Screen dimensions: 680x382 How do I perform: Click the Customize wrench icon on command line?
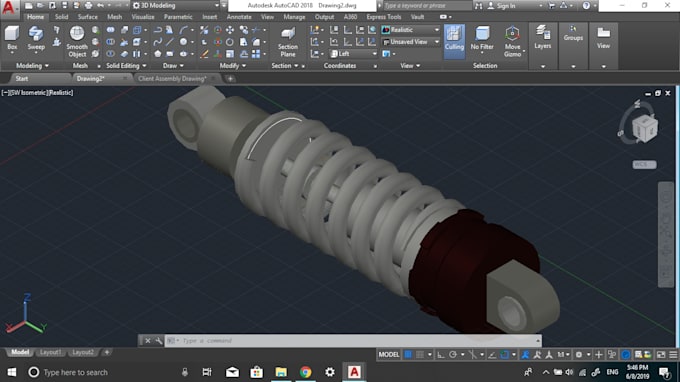point(158,341)
